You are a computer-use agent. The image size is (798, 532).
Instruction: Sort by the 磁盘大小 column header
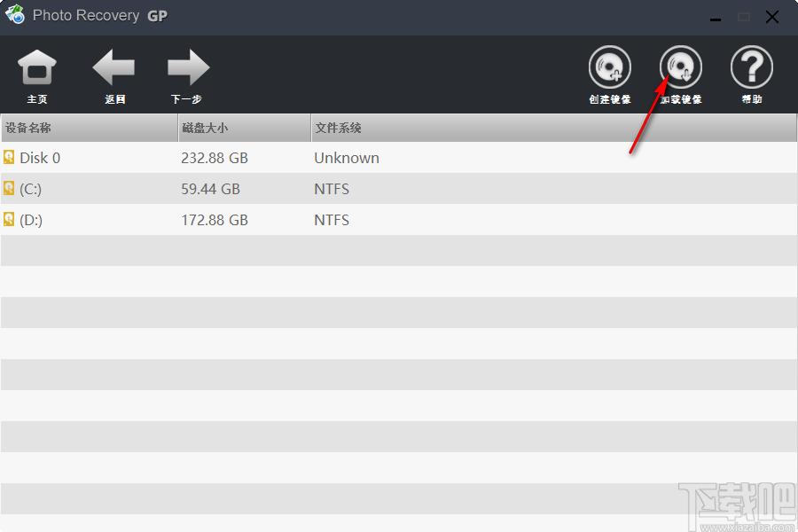tap(245, 128)
